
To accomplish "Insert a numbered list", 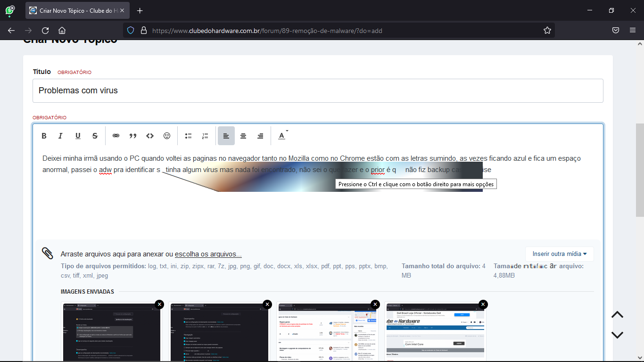I will [205, 136].
